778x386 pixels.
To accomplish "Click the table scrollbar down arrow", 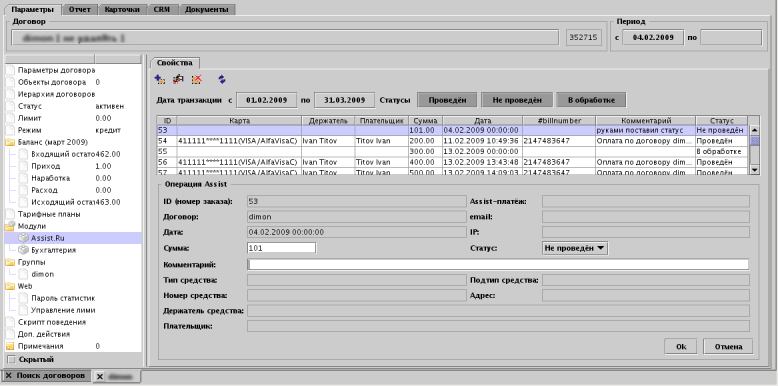I will [754, 170].
